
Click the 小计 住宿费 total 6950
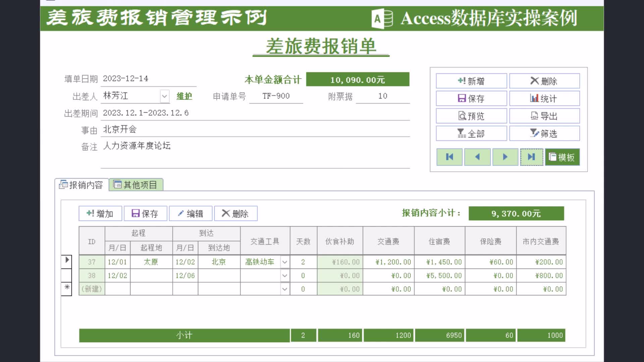(x=439, y=335)
